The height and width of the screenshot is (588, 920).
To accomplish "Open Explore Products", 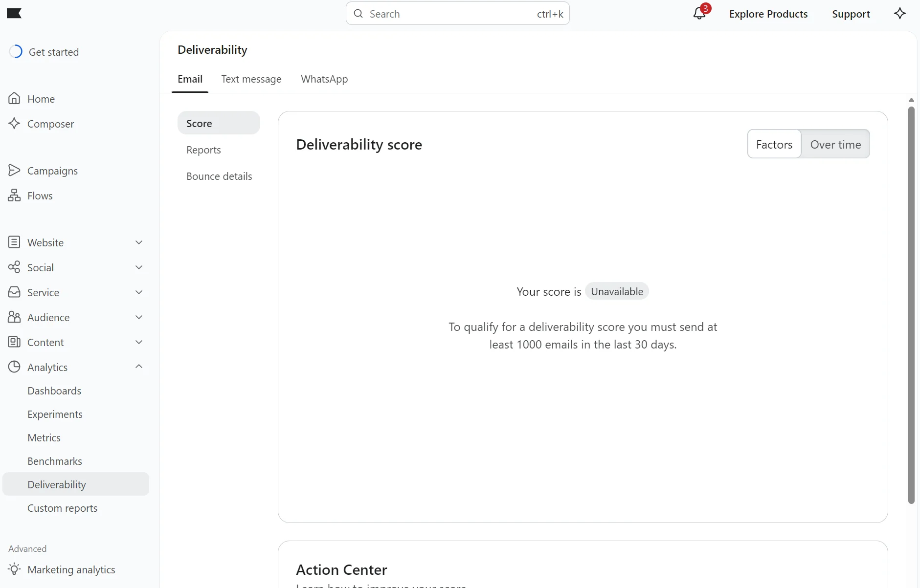I will 768,14.
